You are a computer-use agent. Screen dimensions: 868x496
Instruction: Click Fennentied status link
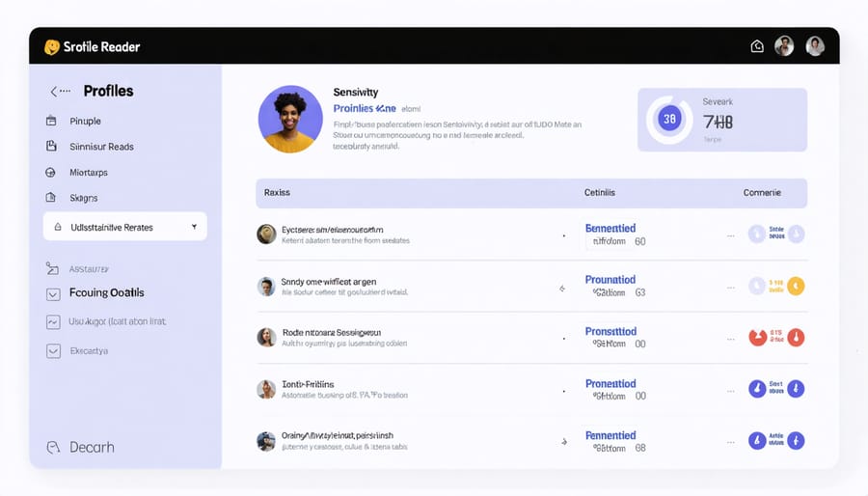610,435
